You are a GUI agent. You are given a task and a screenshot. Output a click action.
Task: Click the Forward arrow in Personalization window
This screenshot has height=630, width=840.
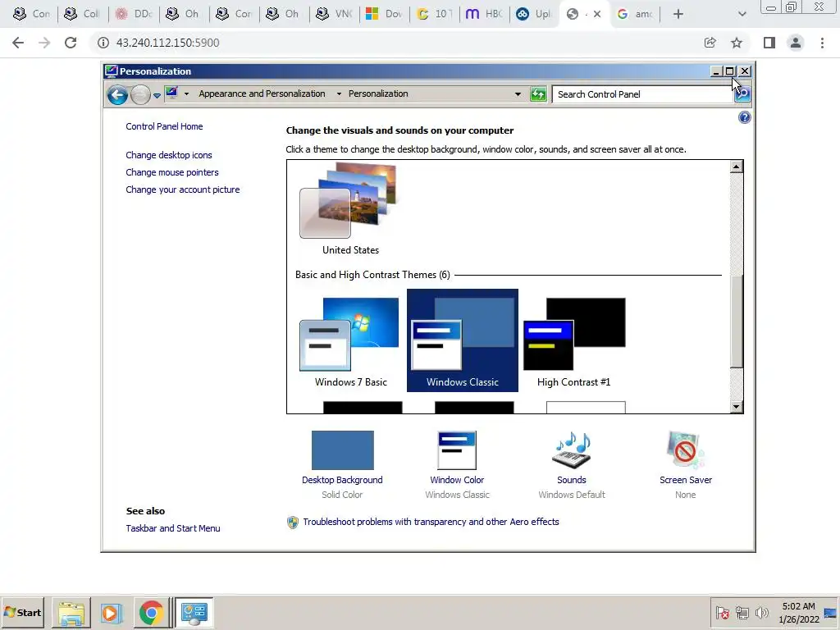point(140,95)
